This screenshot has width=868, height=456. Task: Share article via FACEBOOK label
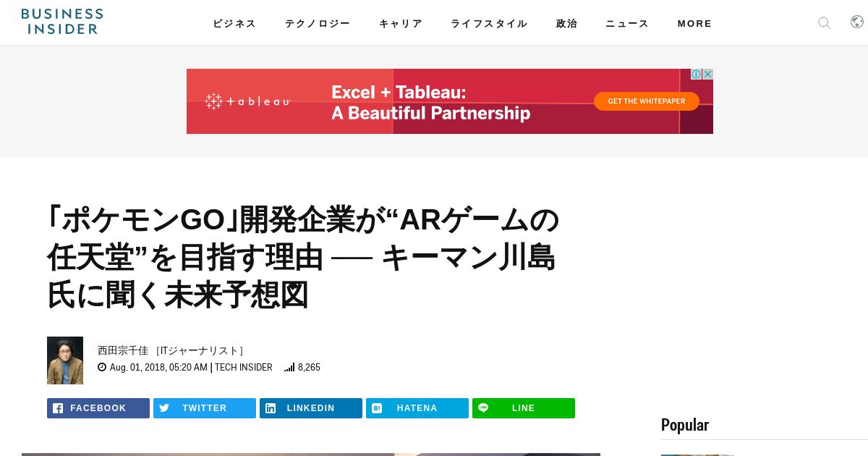coord(98,408)
